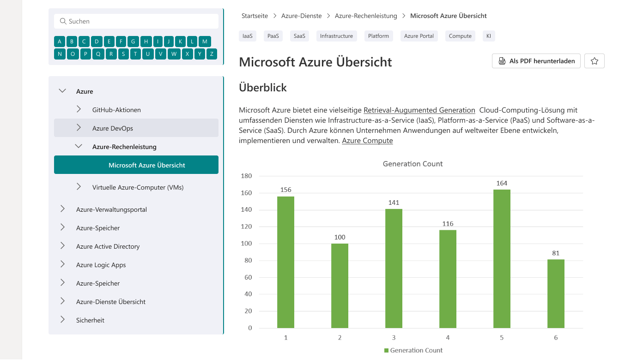
Task: Click the green bar labeled 164
Action: [502, 258]
